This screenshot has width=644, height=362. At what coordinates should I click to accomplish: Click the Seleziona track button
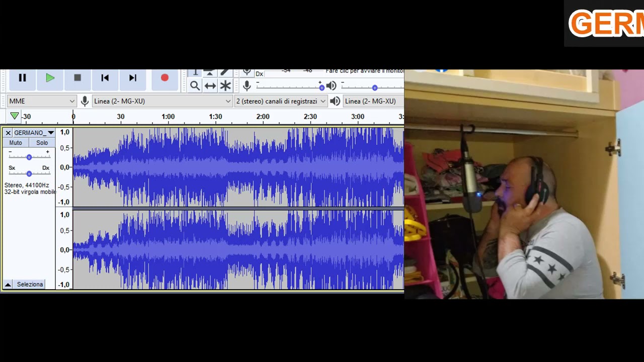pyautogui.click(x=30, y=285)
